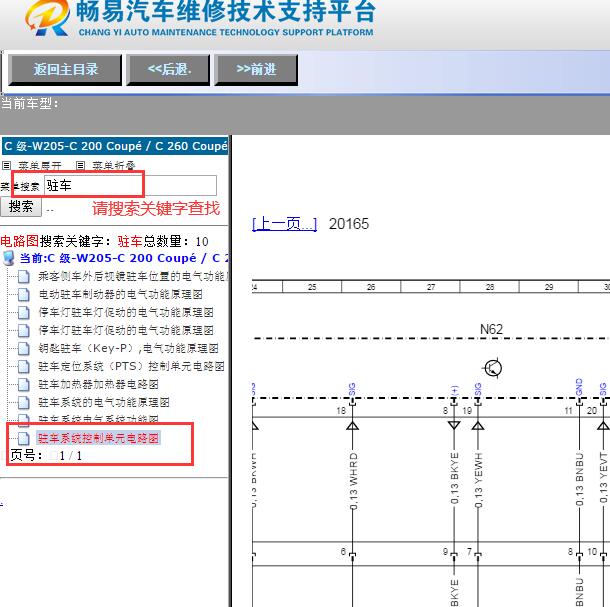Click the 上一页 link
This screenshot has width=610, height=607.
tap(284, 224)
